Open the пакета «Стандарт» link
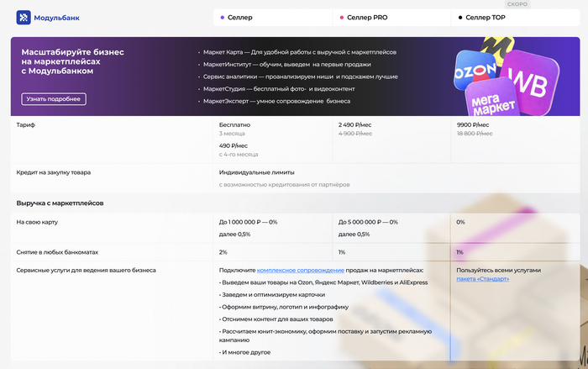This screenshot has height=369, width=588. tap(483, 279)
